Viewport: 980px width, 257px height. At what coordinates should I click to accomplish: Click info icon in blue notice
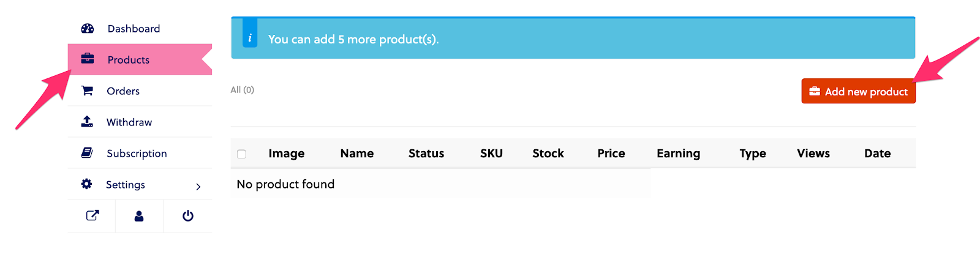[250, 38]
